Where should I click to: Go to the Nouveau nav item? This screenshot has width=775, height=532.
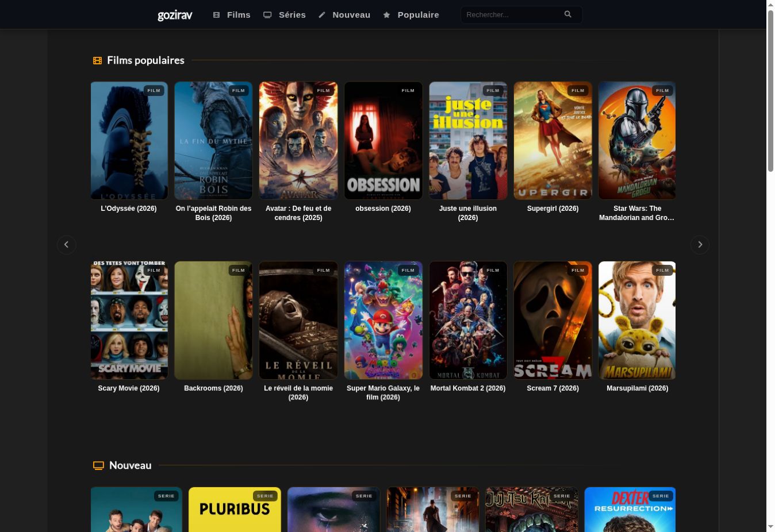coord(344,15)
